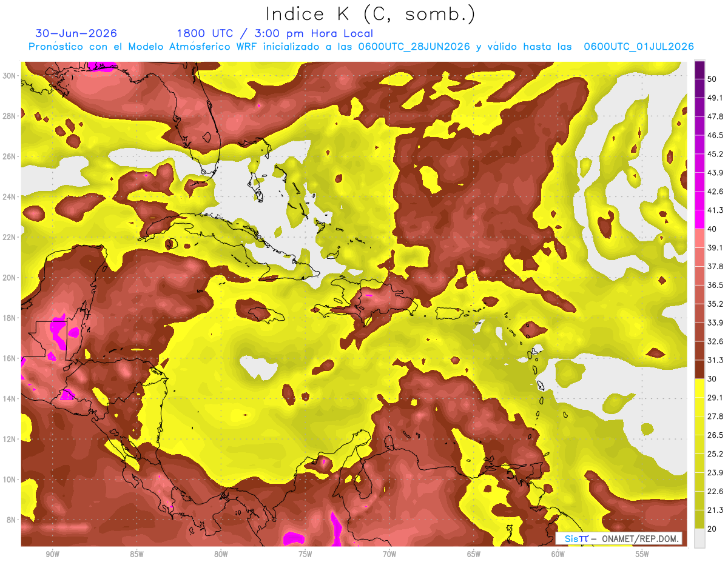Click the "16N" latitude axis label

[x=10, y=358]
